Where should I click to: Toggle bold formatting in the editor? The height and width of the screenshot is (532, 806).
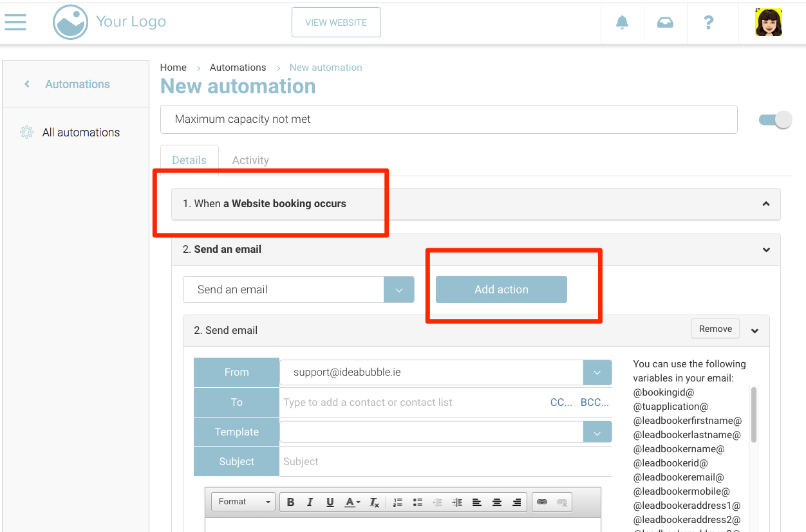290,502
